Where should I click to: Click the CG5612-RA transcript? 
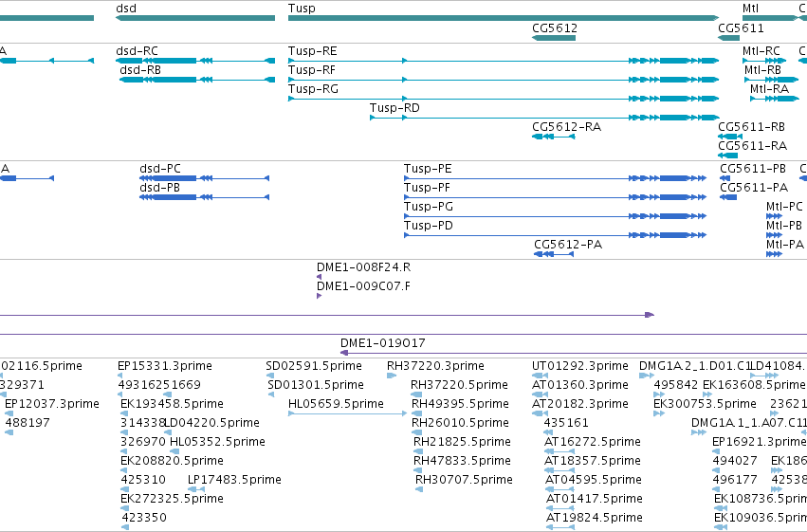click(554, 137)
